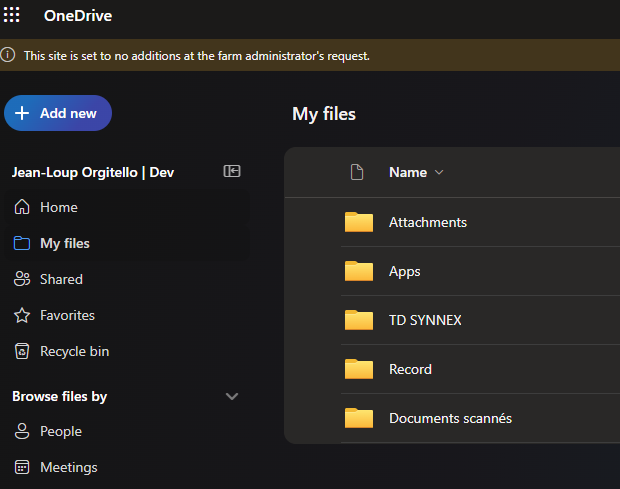Open Favorites in sidebar
Screen dimensions: 620x489
pyautogui.click(x=127, y=315)
